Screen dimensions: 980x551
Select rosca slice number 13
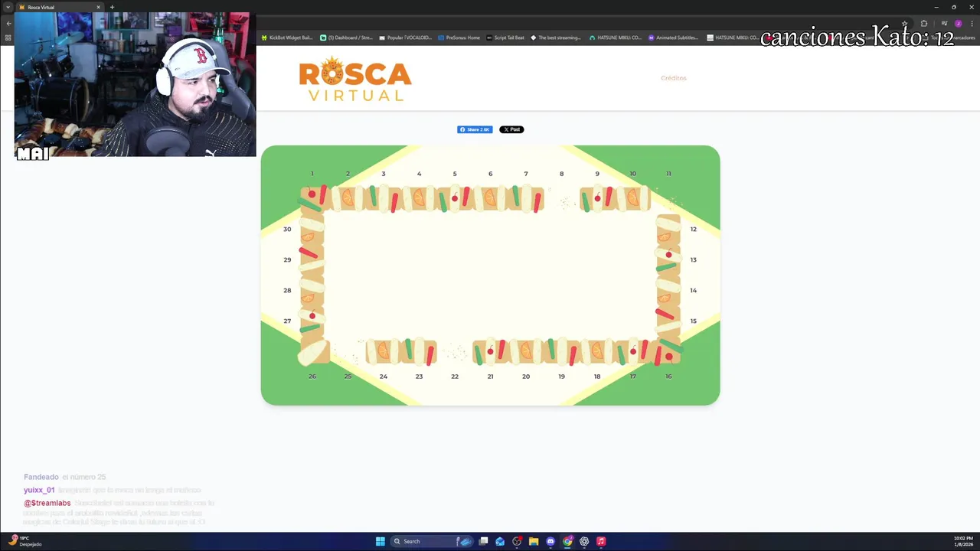[668, 259]
